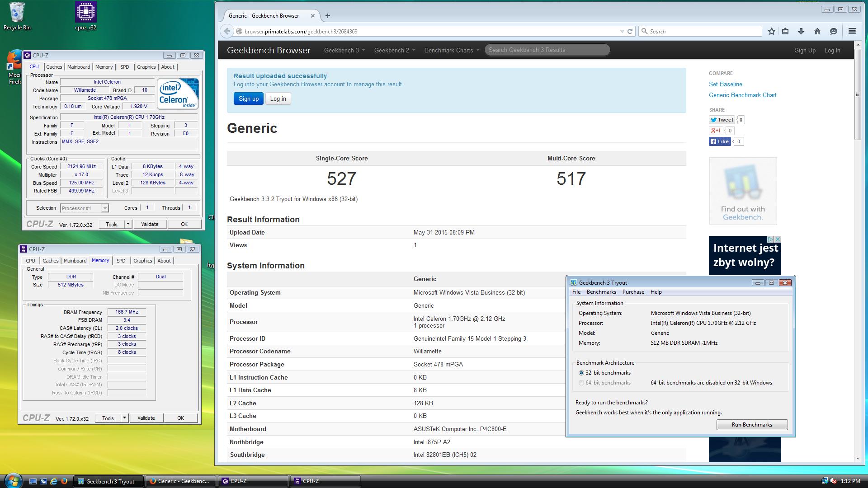Click the Find out with Geekbench thumbnail

click(x=743, y=191)
